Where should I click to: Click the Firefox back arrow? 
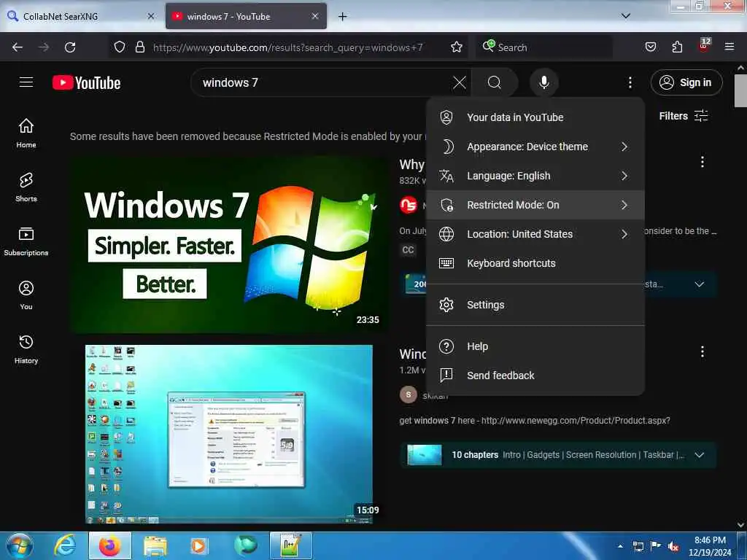point(18,47)
